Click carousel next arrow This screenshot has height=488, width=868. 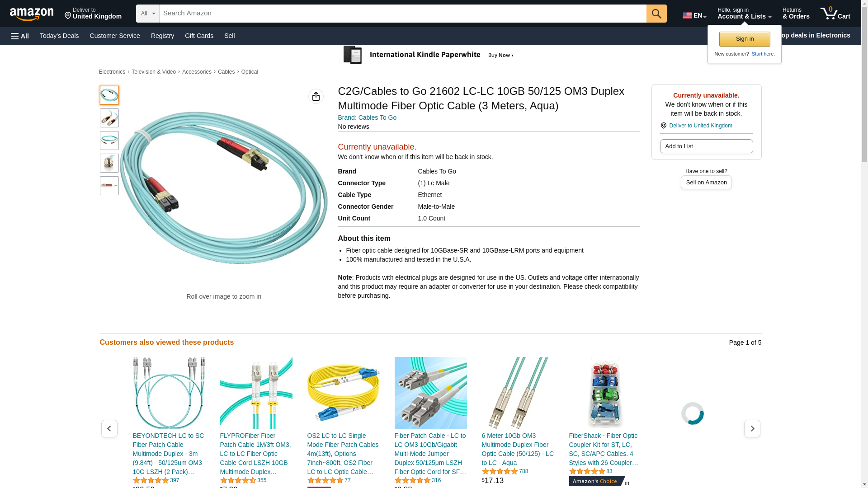752,428
